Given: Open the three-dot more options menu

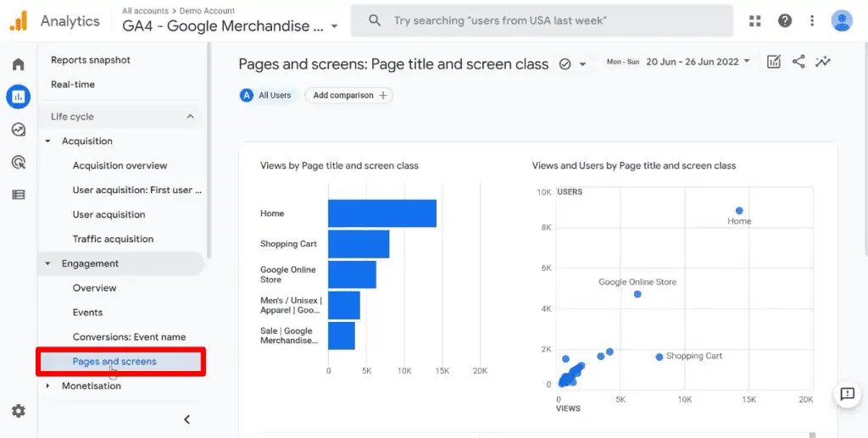Looking at the screenshot, I should tap(811, 21).
